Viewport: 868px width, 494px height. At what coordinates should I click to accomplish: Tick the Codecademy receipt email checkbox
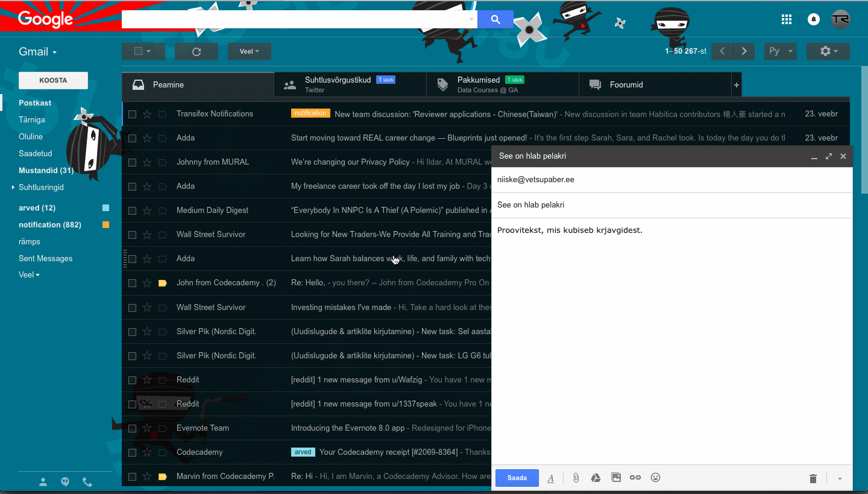pyautogui.click(x=132, y=452)
